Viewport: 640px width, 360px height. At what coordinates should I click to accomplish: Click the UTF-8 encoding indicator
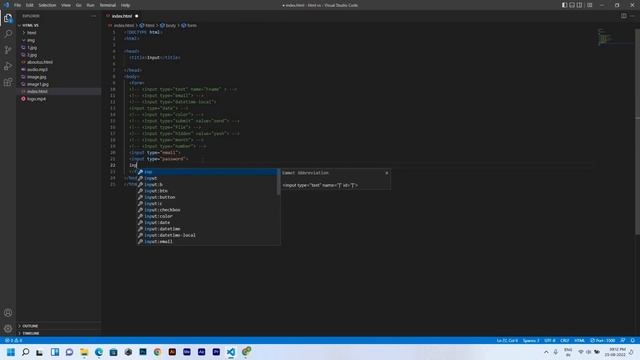(x=550, y=340)
